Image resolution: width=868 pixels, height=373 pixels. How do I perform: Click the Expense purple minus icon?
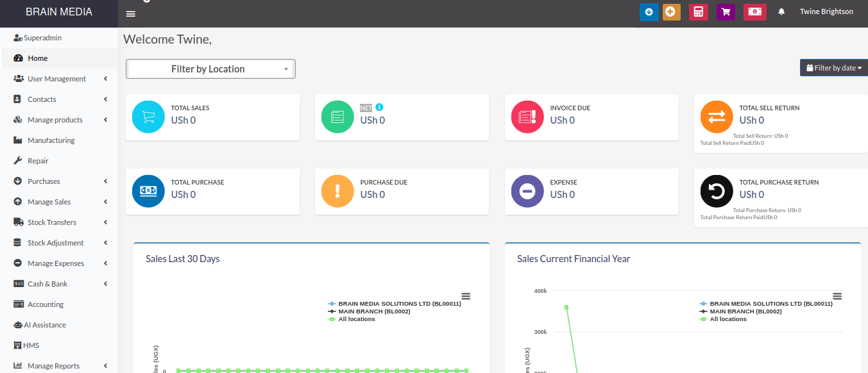(527, 191)
